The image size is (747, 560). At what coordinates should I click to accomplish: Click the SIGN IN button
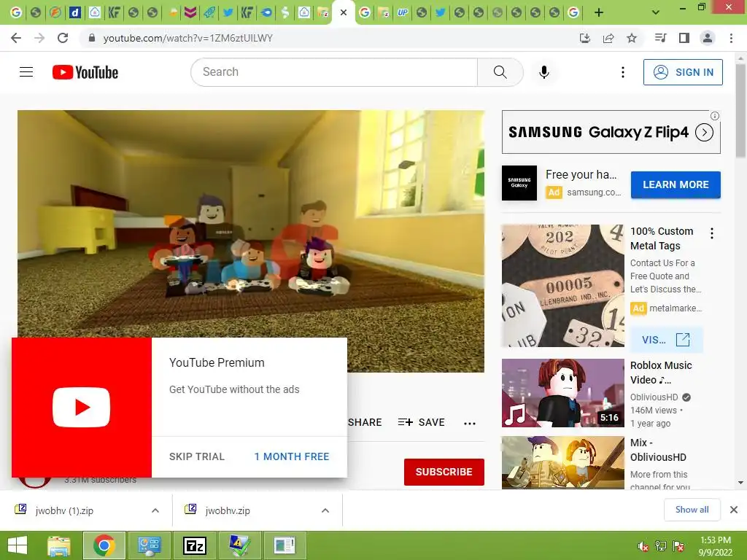click(x=683, y=72)
